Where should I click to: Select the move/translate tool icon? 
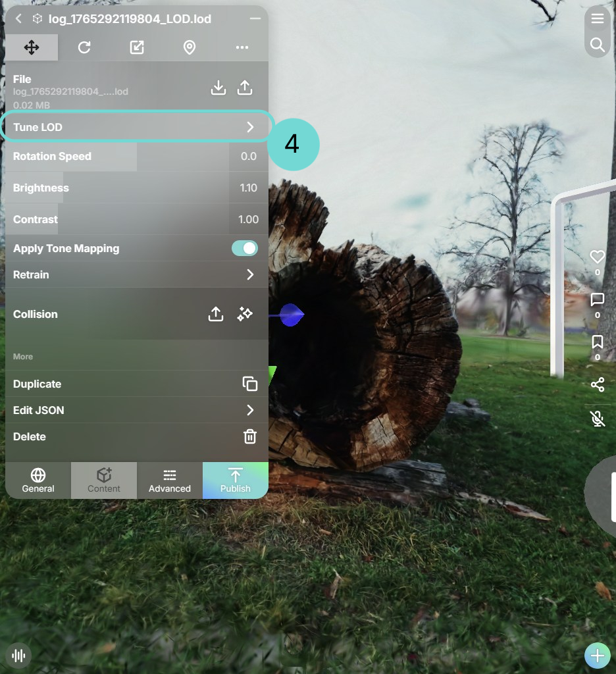[32, 47]
